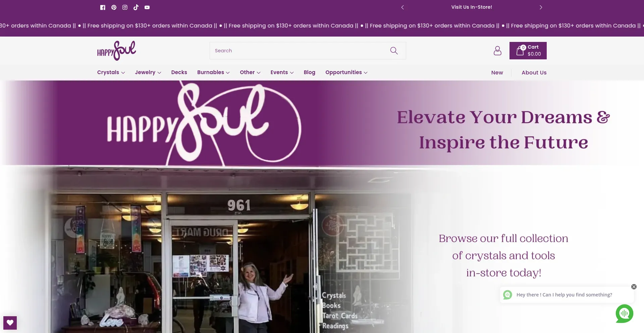
Task: Open the Cart $0.00 button
Action: point(528,51)
